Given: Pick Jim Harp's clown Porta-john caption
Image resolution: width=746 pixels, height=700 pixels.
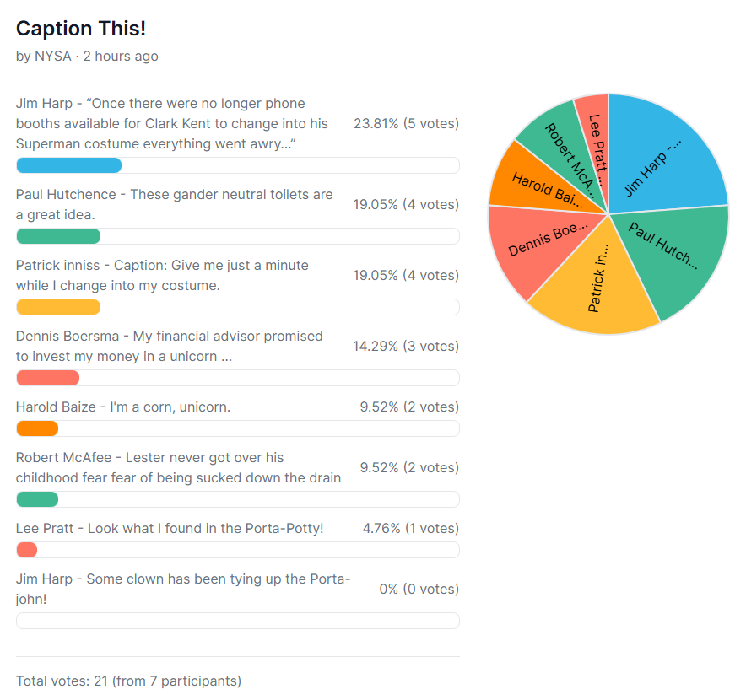Looking at the screenshot, I should coord(183,590).
